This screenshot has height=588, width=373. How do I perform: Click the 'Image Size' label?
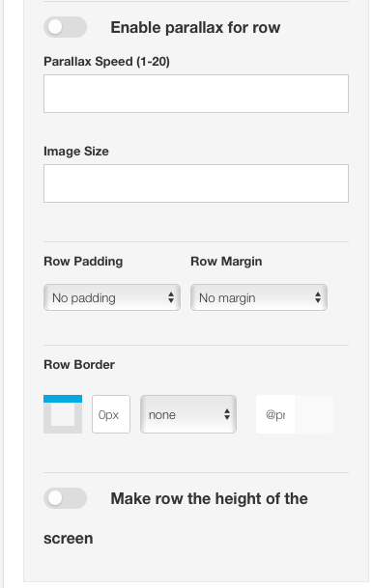pos(76,152)
